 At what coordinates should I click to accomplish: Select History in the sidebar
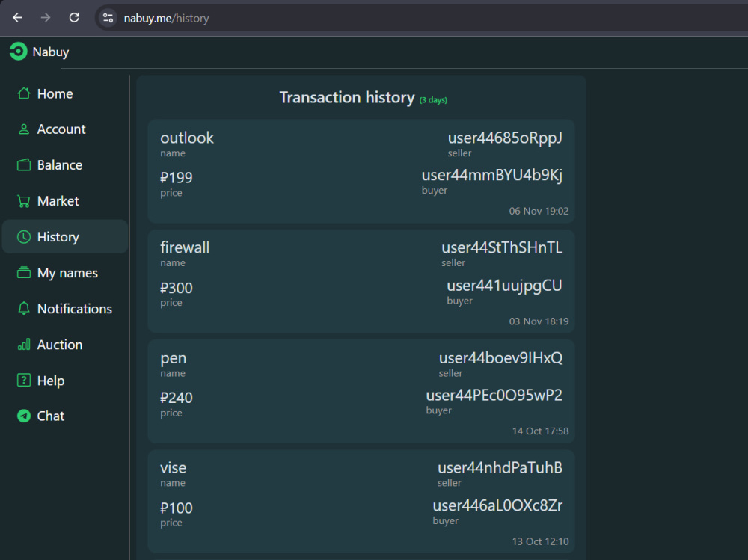pos(65,236)
